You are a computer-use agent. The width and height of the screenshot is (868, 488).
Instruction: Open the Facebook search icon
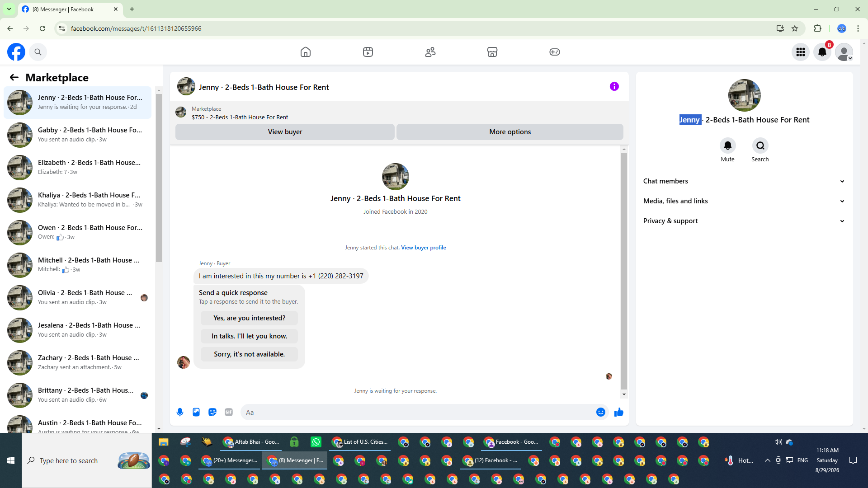click(38, 52)
